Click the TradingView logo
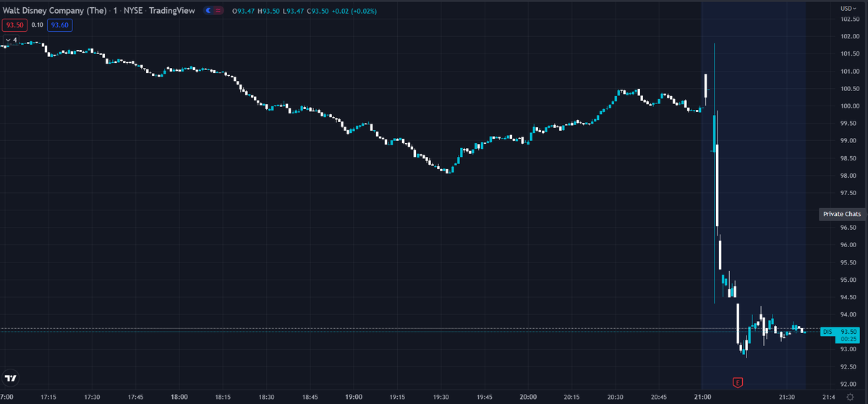 point(10,378)
